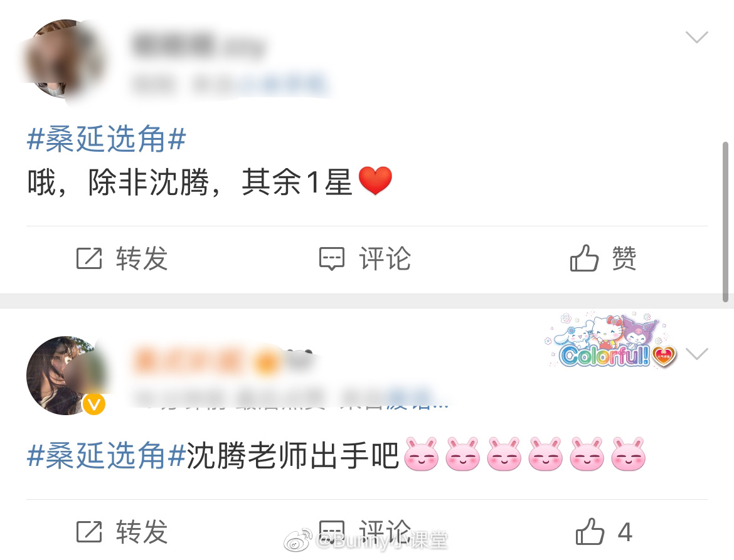Click the Colorful Sanrio badge sticker

click(612, 340)
